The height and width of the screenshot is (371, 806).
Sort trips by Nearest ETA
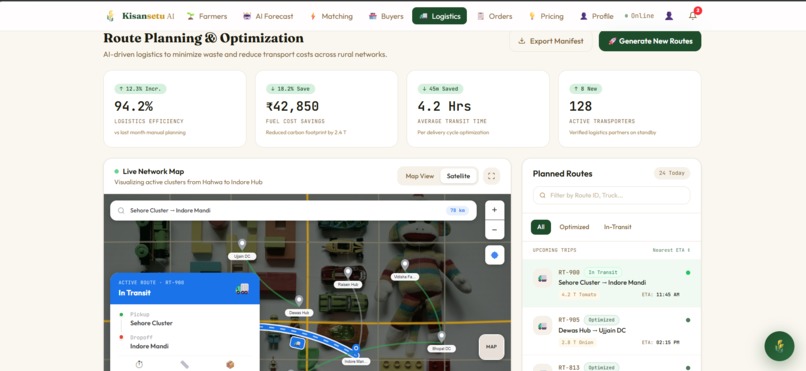coord(671,250)
